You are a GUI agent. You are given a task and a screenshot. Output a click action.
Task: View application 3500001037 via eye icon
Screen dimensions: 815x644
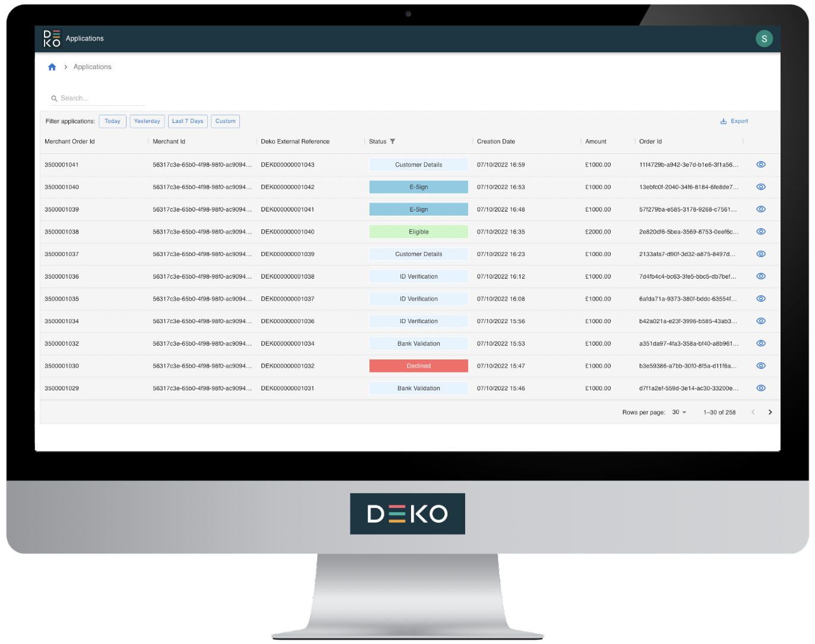pos(761,254)
